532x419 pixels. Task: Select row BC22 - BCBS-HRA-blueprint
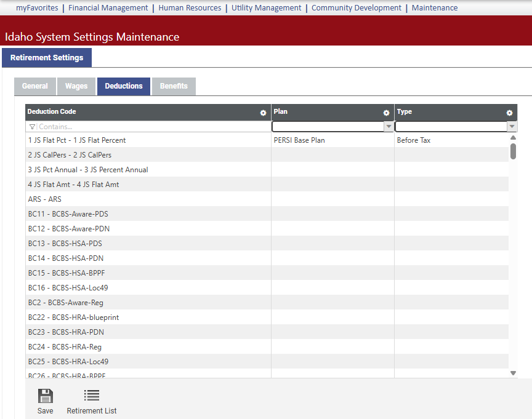coord(267,317)
